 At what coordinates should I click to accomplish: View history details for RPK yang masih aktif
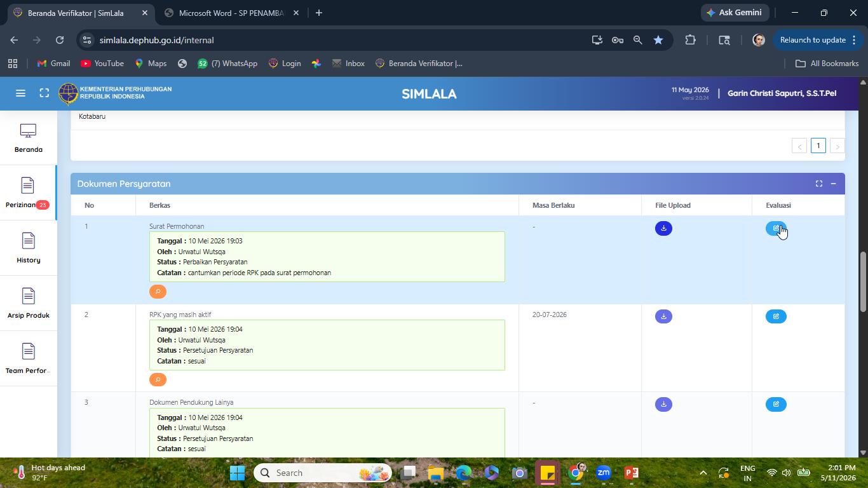(x=158, y=379)
